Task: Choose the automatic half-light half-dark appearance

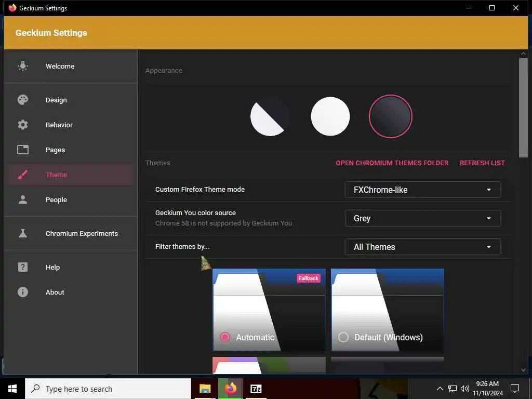Action: click(270, 116)
